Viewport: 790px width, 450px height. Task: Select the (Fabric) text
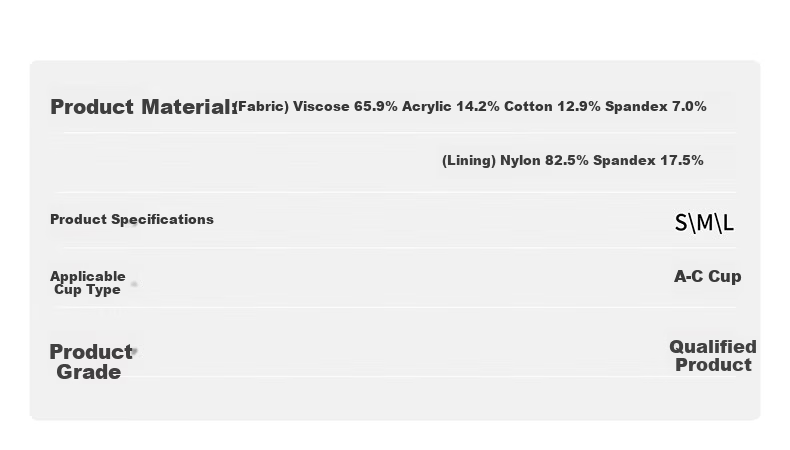pos(262,107)
